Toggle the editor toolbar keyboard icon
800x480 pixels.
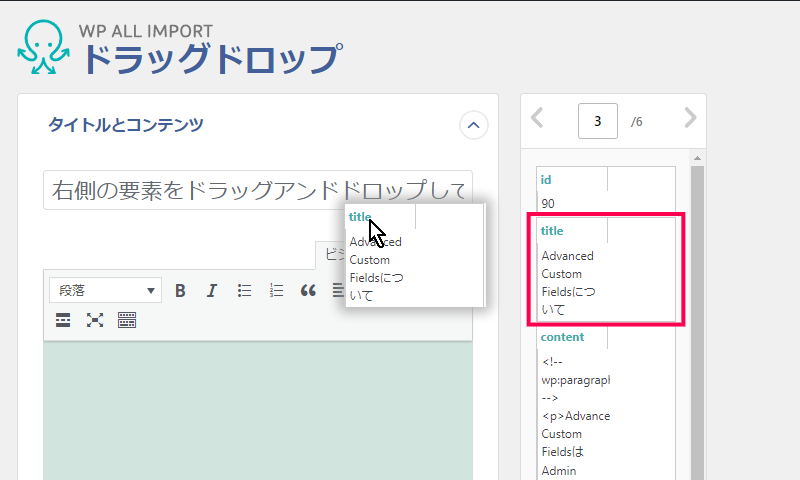click(127, 320)
